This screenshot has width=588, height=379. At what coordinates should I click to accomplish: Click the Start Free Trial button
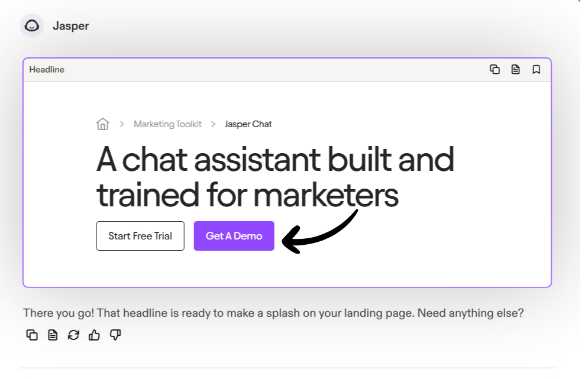(140, 236)
